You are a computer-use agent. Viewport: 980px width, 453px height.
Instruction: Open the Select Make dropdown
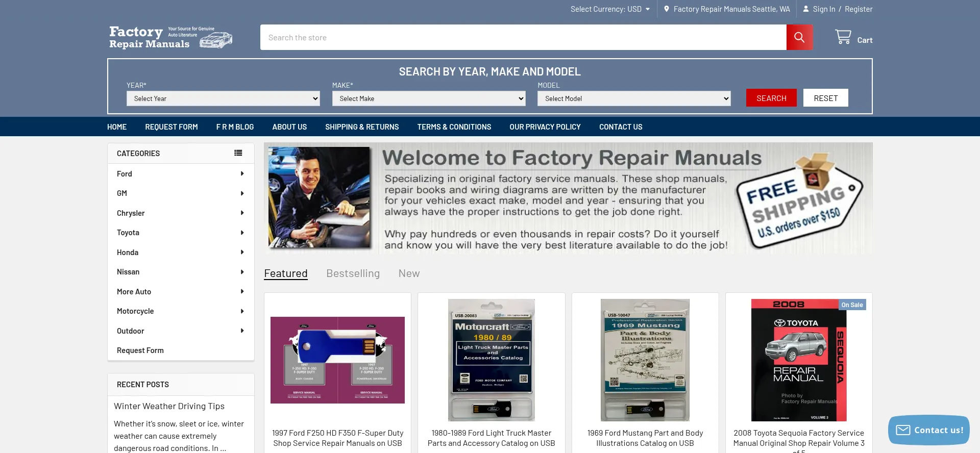pyautogui.click(x=429, y=98)
